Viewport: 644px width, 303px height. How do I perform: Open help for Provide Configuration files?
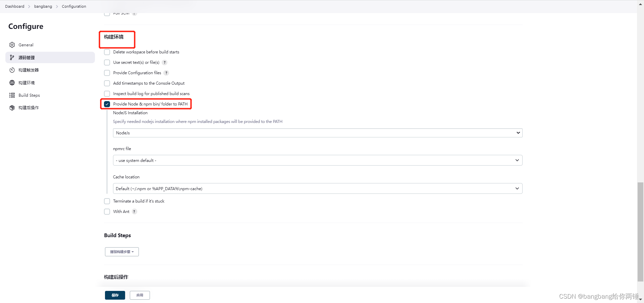166,73
